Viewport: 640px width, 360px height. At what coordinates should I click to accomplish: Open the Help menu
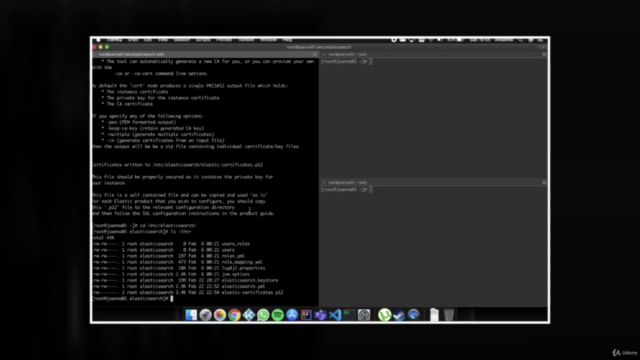(287, 40)
